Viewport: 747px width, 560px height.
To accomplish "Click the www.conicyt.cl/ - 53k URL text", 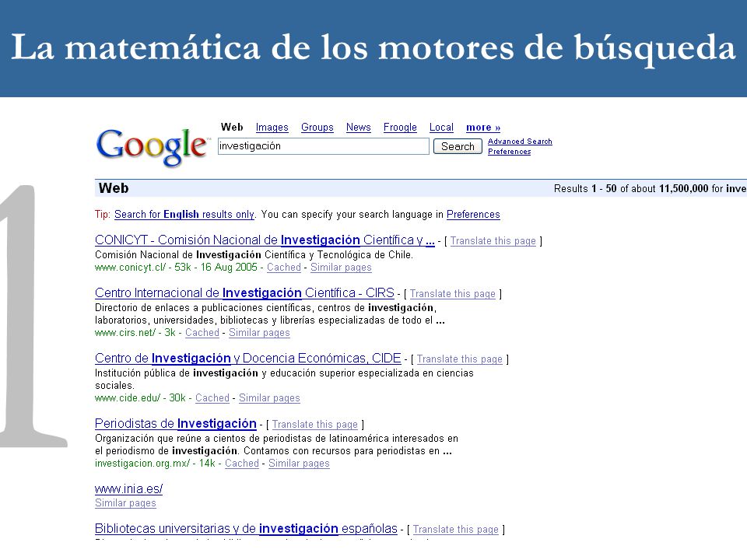I will click(x=142, y=267).
